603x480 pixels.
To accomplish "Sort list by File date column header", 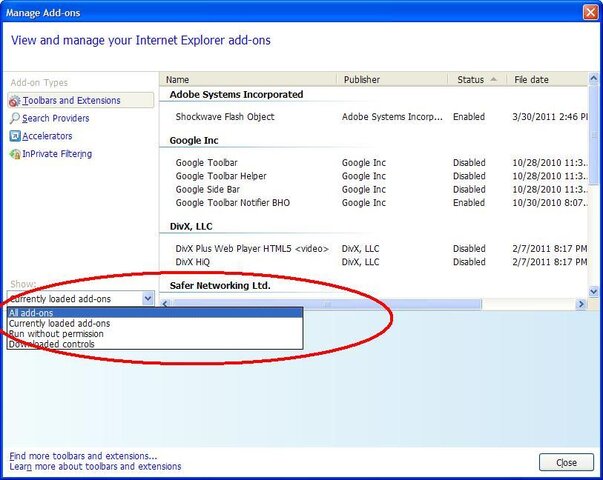I will coord(547,79).
